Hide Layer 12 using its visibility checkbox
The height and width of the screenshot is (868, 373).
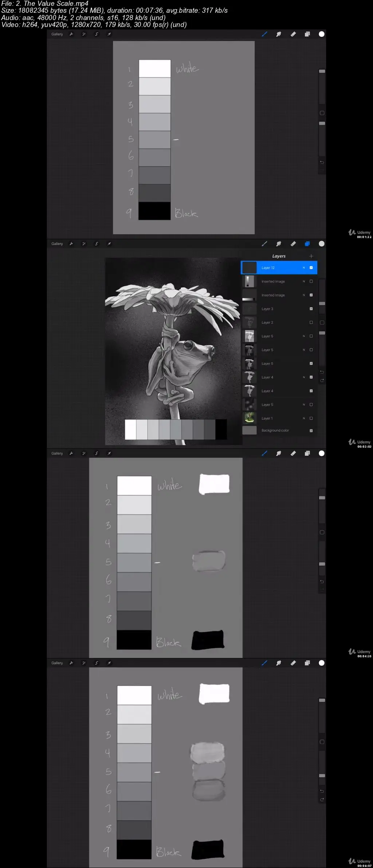click(311, 268)
